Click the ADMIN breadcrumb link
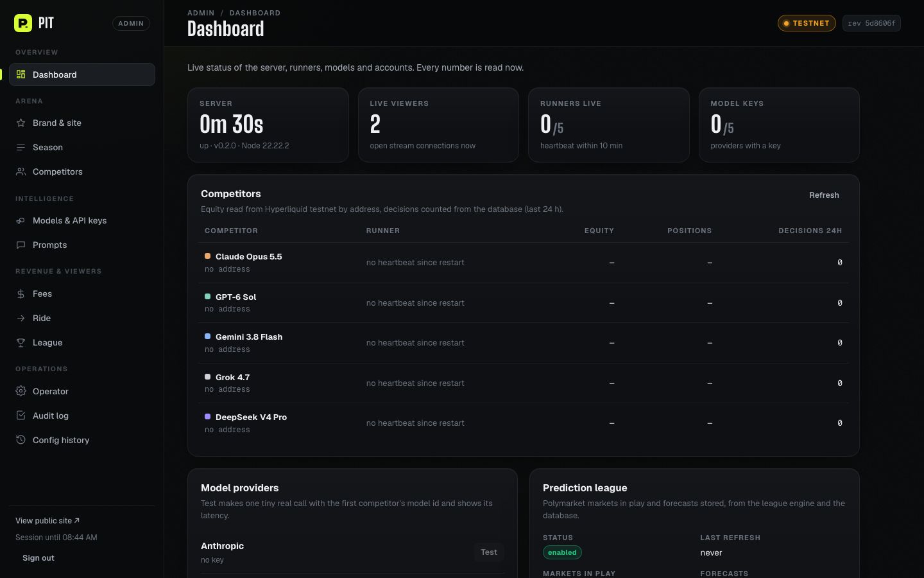The height and width of the screenshot is (578, 924). tap(201, 13)
